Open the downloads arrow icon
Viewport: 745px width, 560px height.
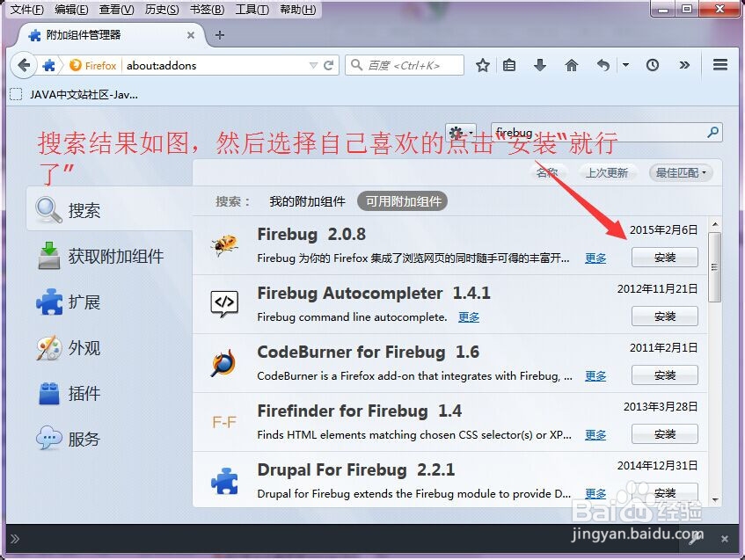pyautogui.click(x=540, y=65)
